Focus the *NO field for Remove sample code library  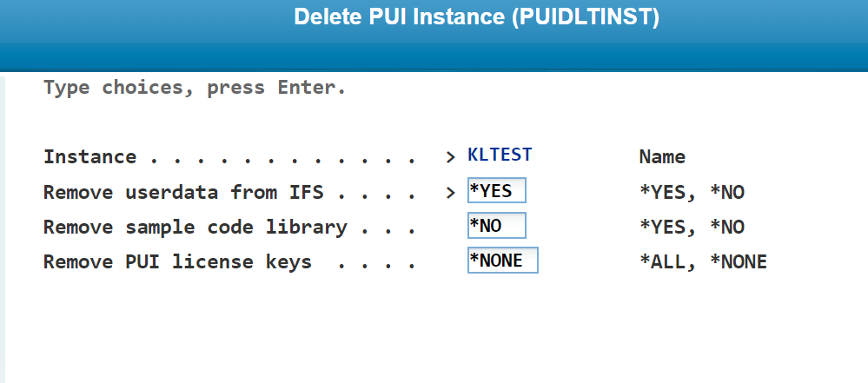click(496, 225)
